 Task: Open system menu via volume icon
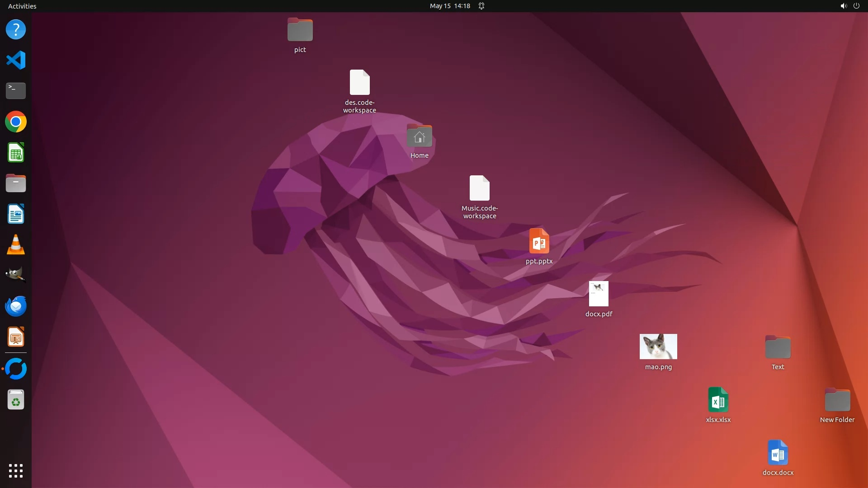pyautogui.click(x=843, y=6)
